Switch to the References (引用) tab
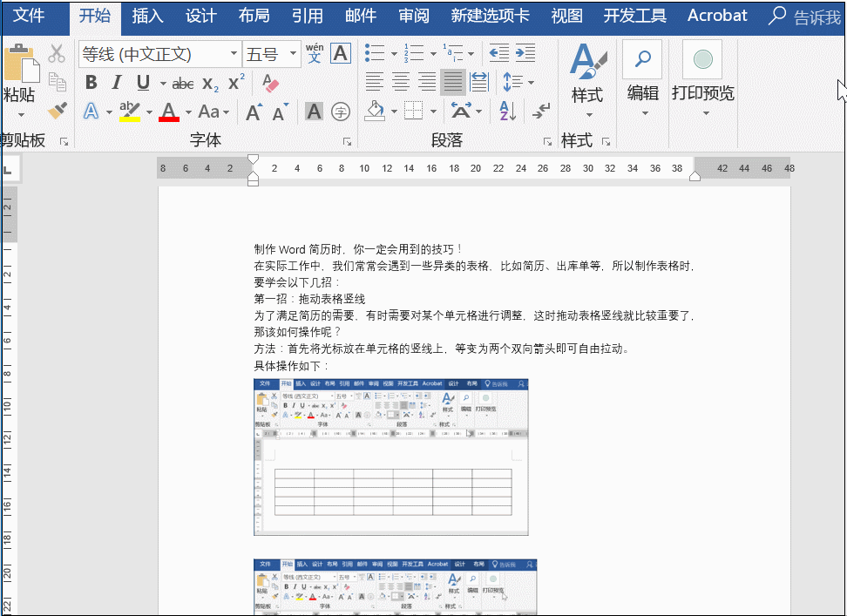847x616 pixels. click(x=308, y=16)
